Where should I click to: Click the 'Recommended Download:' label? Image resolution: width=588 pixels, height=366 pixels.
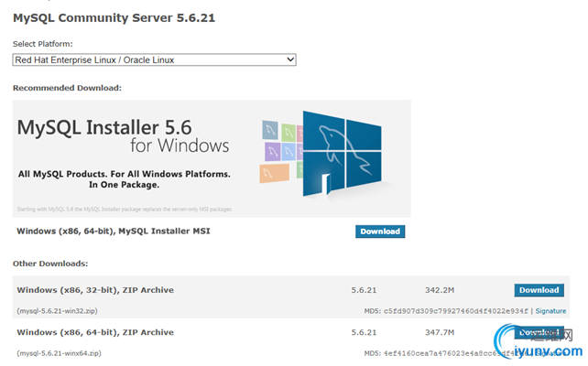(x=67, y=88)
